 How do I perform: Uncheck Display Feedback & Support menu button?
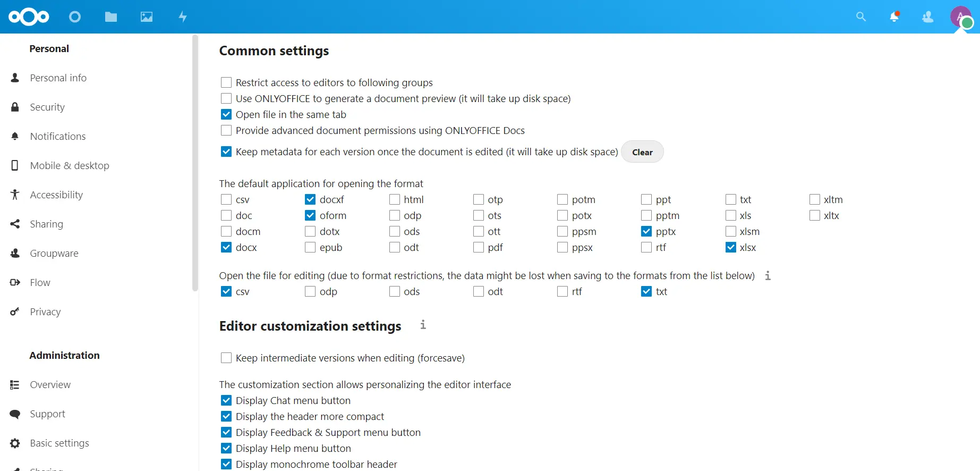pos(226,432)
